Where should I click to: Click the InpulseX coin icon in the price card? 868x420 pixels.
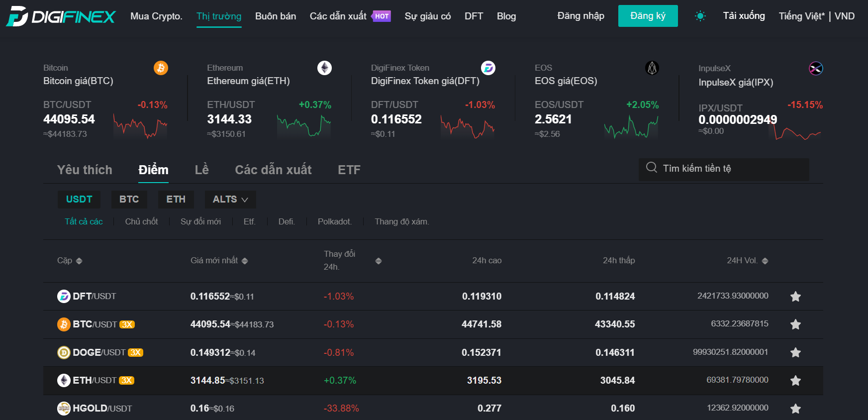tap(816, 68)
